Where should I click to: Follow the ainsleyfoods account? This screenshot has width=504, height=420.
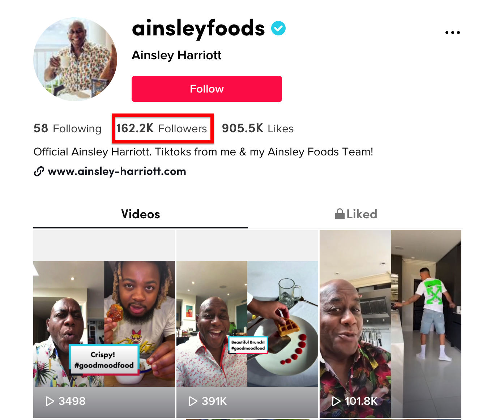point(207,89)
